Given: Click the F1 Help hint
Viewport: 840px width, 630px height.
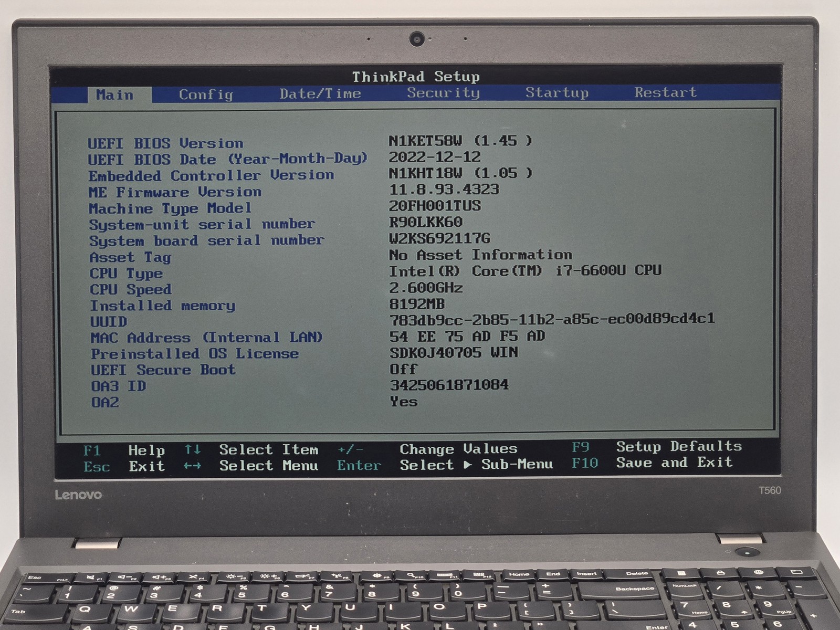Looking at the screenshot, I should click(124, 450).
